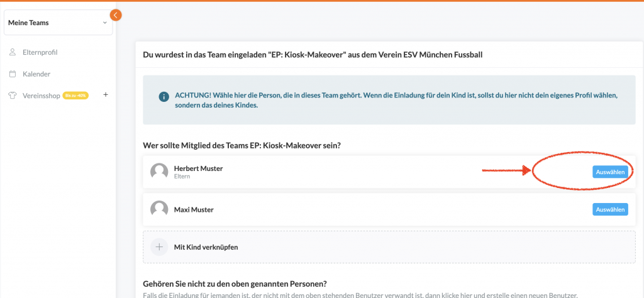The width and height of the screenshot is (644, 298).
Task: Select the Mit Kind verknüpfen text
Action: click(206, 247)
